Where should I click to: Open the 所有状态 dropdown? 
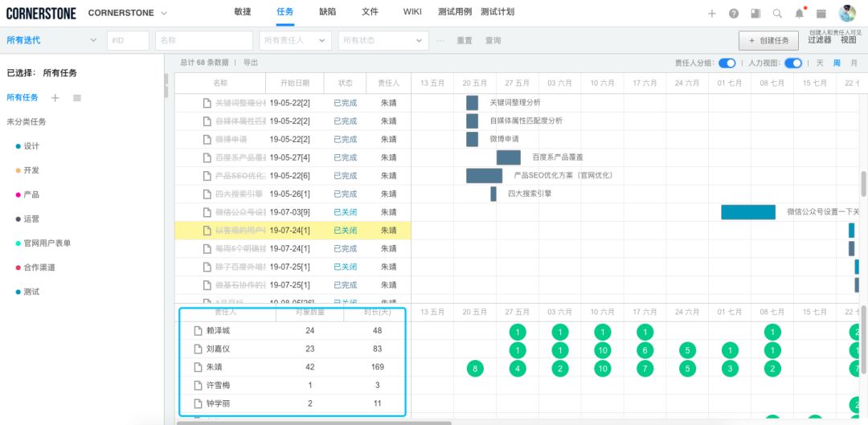coord(383,40)
